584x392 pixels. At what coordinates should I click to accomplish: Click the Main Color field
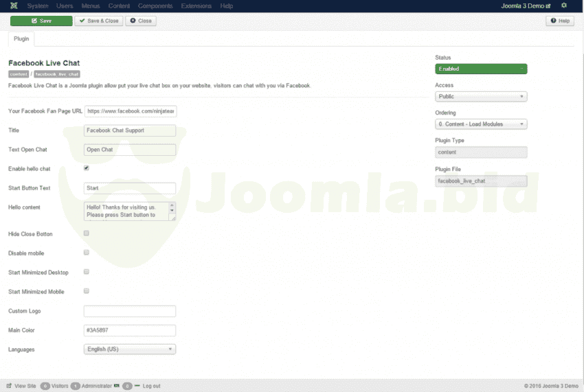[x=129, y=330]
